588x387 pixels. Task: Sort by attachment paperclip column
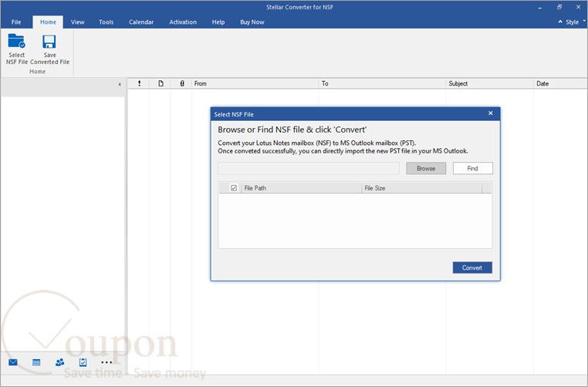coord(182,83)
